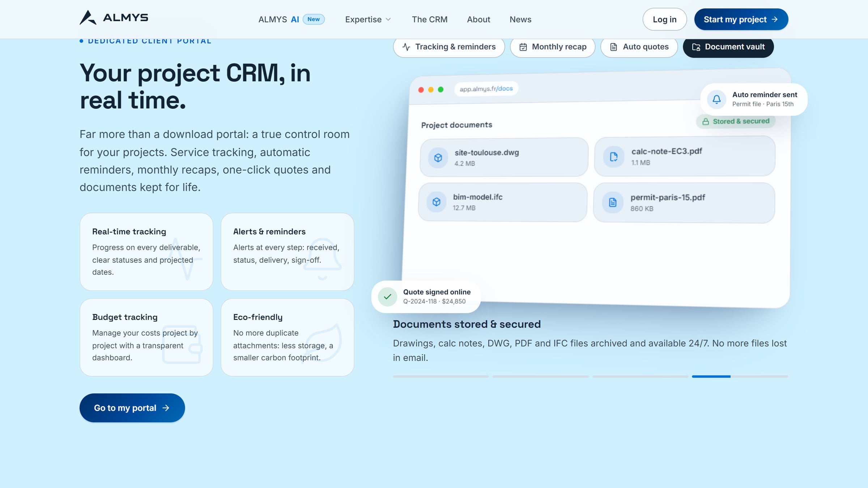Go to the About page

pyautogui.click(x=478, y=20)
